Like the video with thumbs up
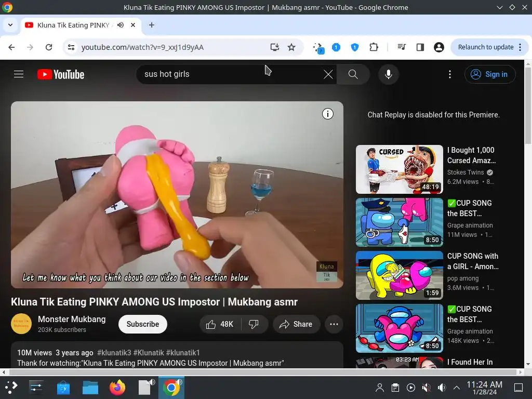The image size is (532, 399). 220,324
